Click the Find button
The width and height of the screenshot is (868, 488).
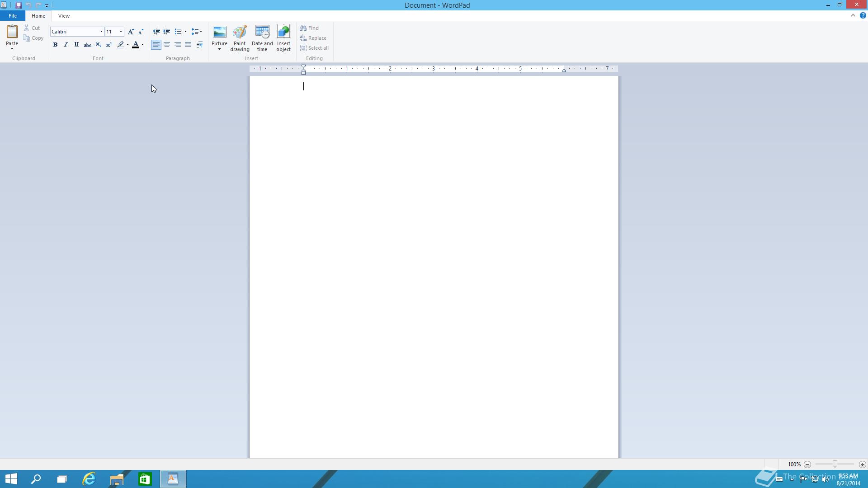click(x=310, y=28)
